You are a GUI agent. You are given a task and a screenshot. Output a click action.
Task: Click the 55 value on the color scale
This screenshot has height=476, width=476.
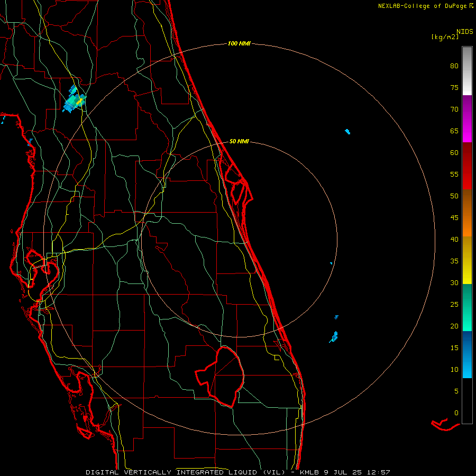(x=454, y=174)
